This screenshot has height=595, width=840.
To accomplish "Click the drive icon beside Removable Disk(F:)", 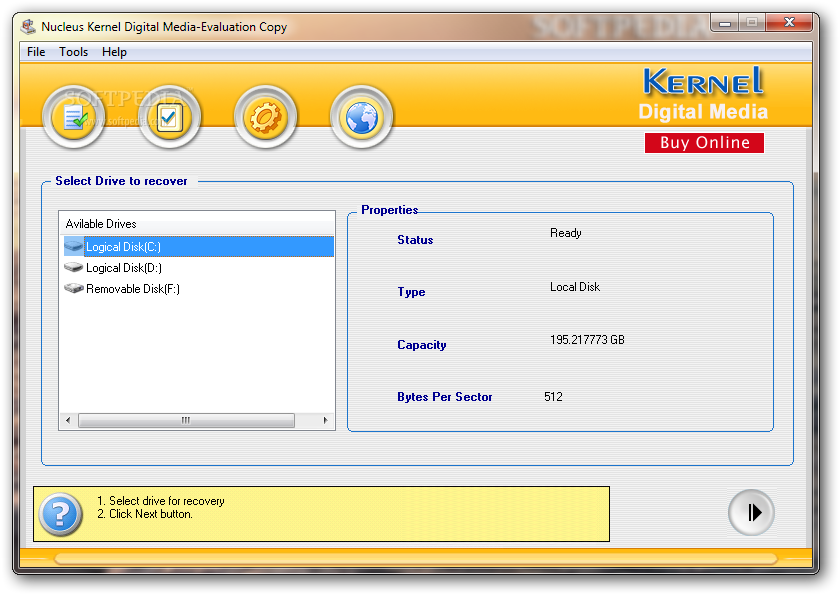I will [74, 288].
